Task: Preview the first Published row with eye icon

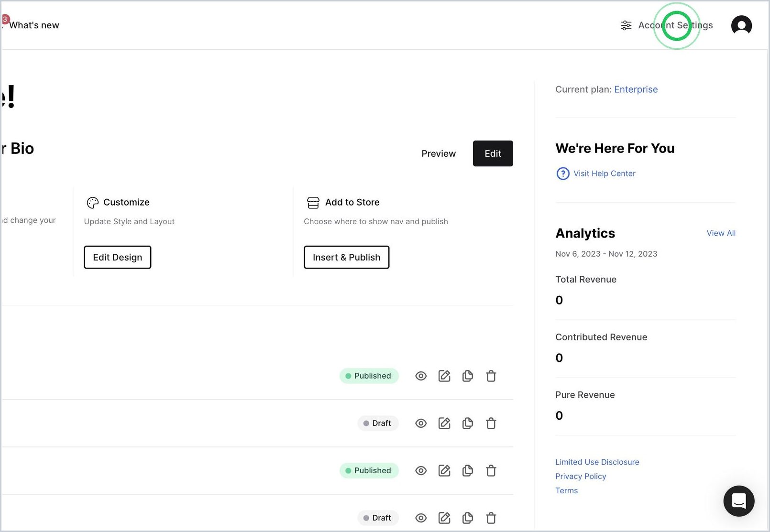Action: [421, 376]
